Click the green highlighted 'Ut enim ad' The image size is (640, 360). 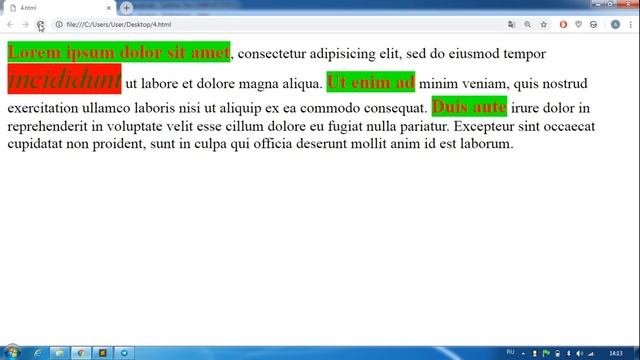(x=371, y=82)
